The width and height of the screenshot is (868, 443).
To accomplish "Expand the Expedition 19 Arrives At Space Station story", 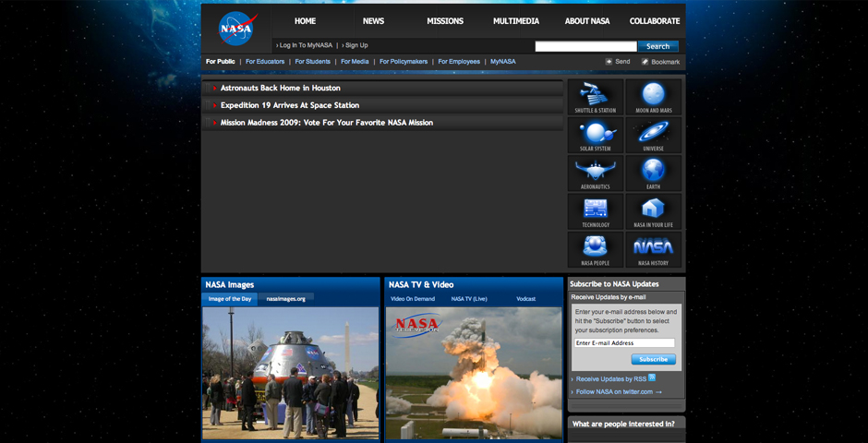I will pyautogui.click(x=382, y=105).
